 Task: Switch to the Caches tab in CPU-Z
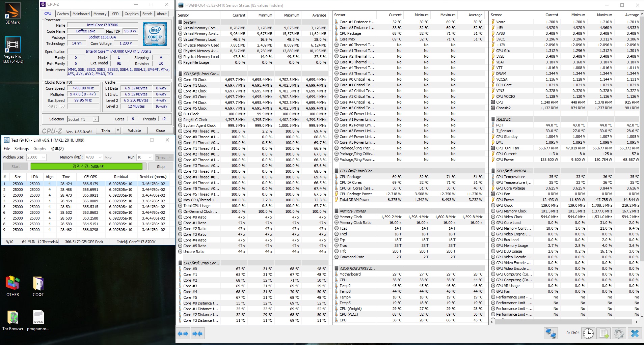(x=63, y=14)
